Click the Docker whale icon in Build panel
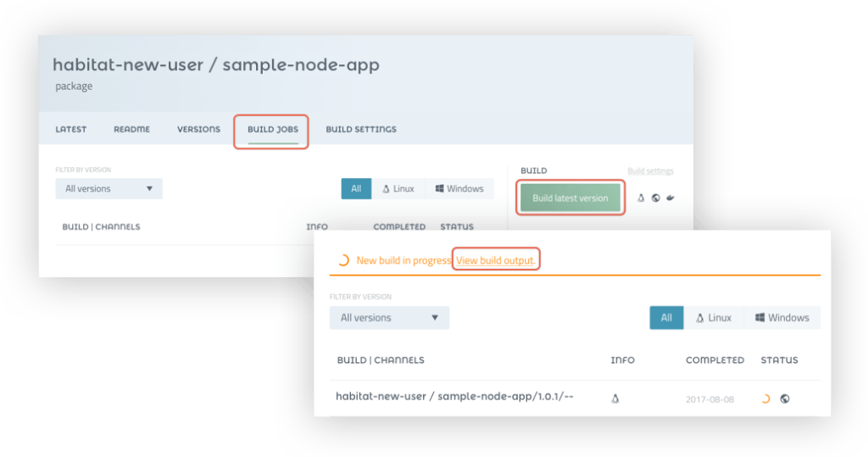The height and width of the screenshot is (457, 868). (670, 198)
